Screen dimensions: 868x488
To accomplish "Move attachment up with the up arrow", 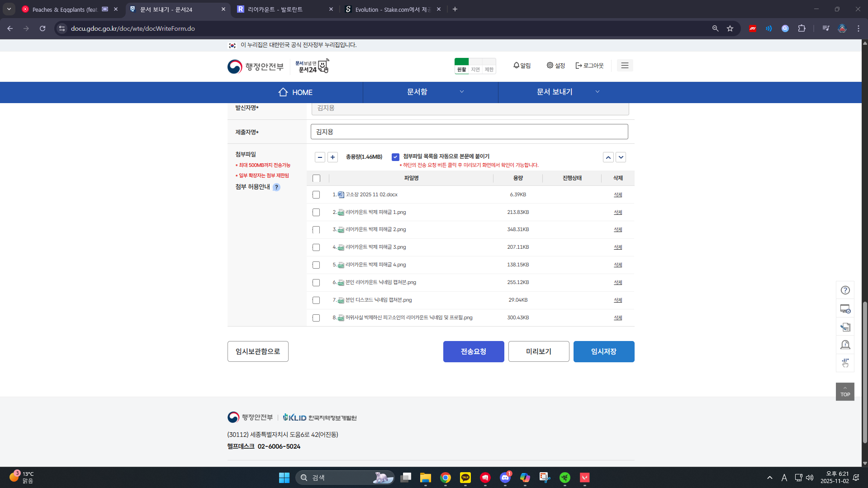I will [608, 157].
